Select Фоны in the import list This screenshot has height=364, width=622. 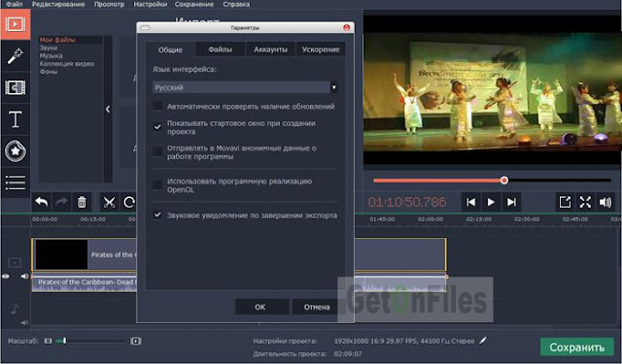click(49, 71)
